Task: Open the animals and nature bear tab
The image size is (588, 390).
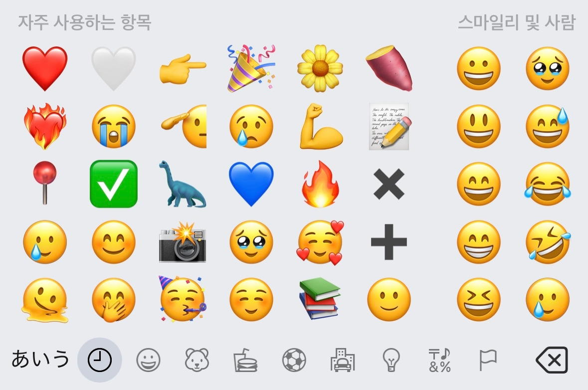Action: pos(197,360)
